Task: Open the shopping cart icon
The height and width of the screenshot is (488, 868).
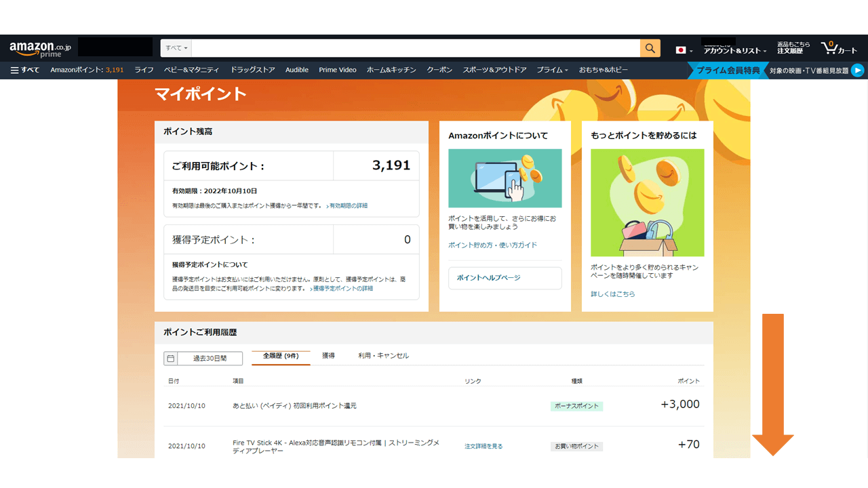Action: 839,48
